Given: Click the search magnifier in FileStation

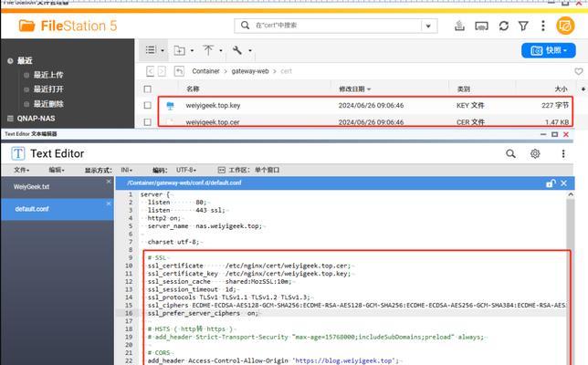Looking at the screenshot, I should (245, 26).
